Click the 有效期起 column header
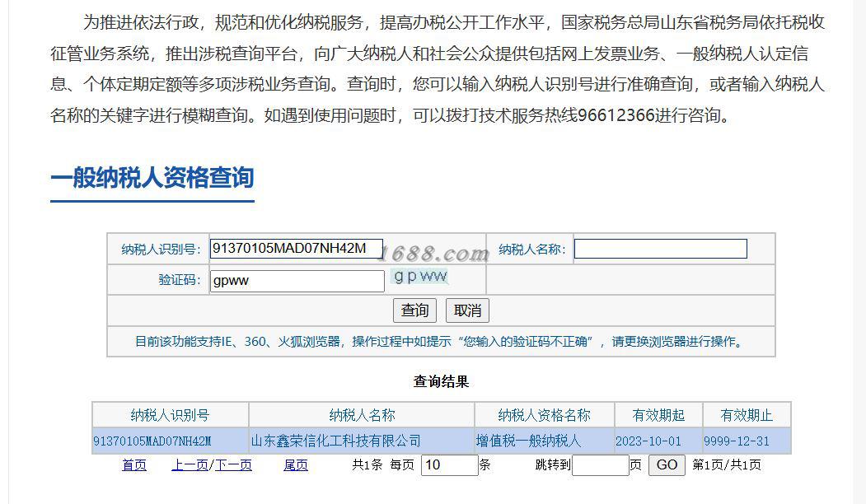Screen dimensions: 866x504 [658, 415]
